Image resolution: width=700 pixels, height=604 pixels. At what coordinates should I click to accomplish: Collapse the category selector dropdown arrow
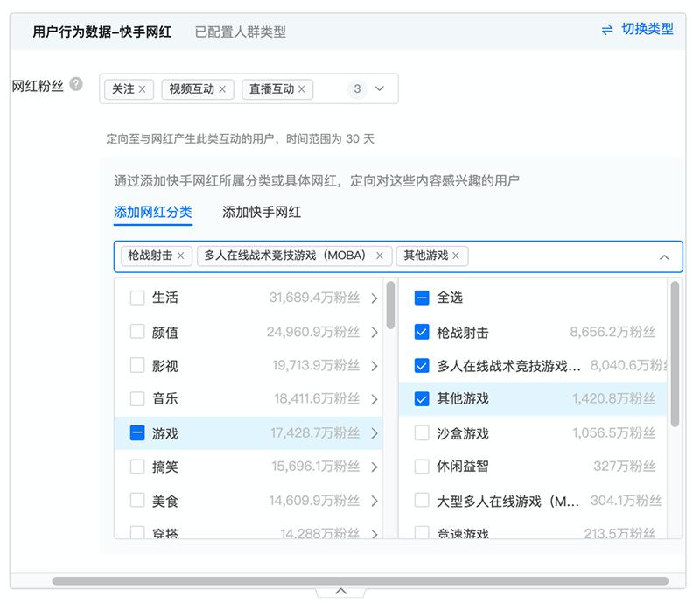pyautogui.click(x=664, y=256)
